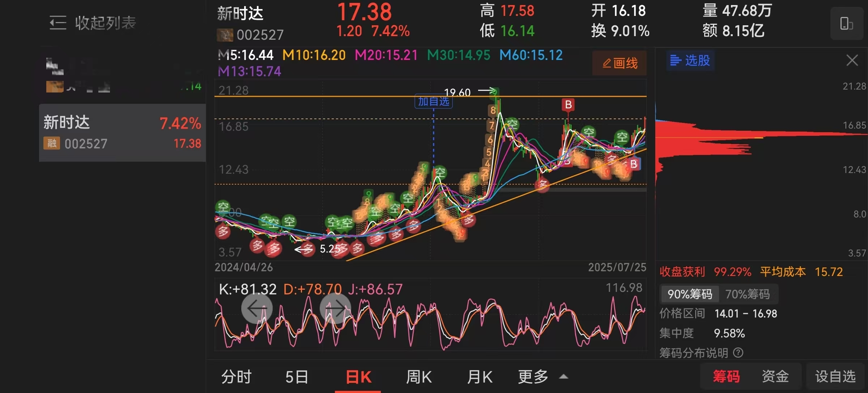Viewport: 868px width, 393px height.
Task: Click the 价格区间 14.01 - 16.98 row
Action: (718, 314)
